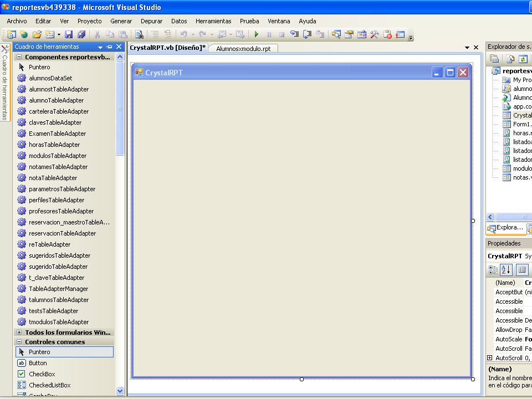
Task: Click the Solution Explorer Properties icon
Action: click(494, 59)
